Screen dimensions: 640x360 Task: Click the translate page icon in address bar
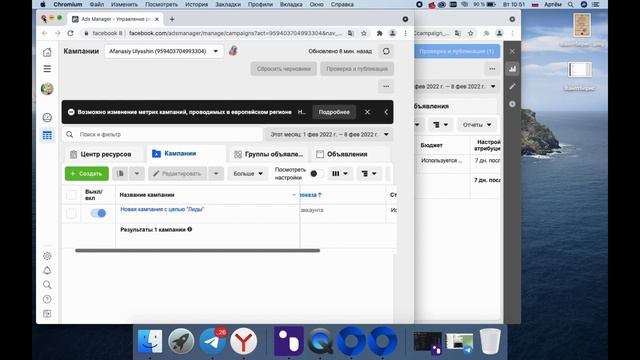pyautogui.click(x=351, y=33)
